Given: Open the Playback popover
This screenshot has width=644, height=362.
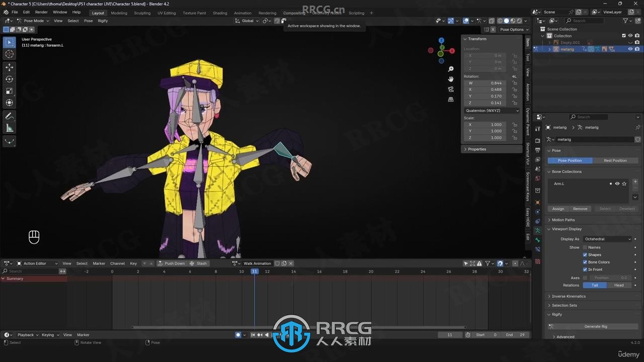Looking at the screenshot, I should 28,335.
